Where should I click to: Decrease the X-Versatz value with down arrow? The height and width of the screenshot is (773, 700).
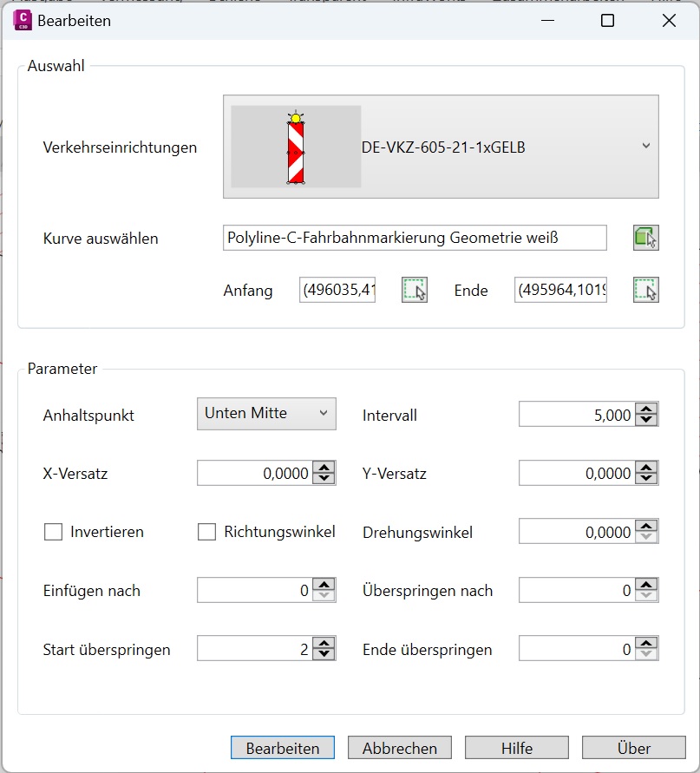click(324, 478)
